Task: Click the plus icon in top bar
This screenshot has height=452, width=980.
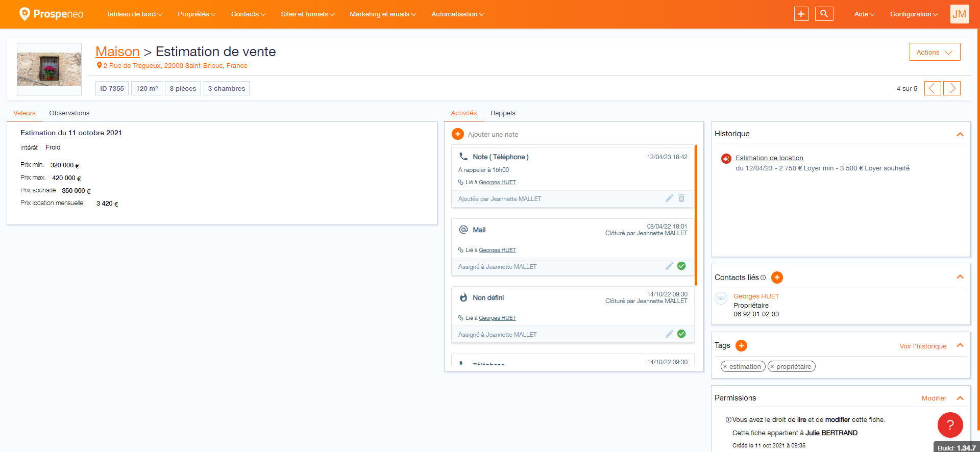Action: tap(801, 14)
